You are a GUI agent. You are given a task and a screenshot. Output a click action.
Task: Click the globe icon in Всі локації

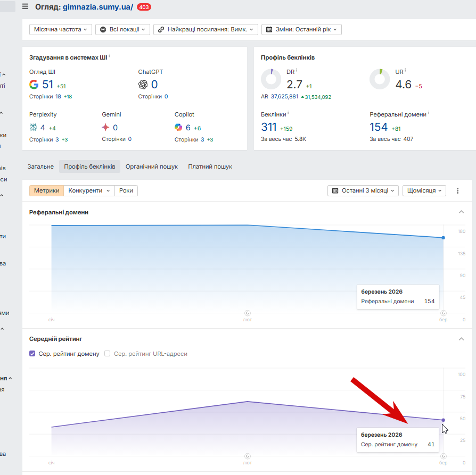(103, 29)
